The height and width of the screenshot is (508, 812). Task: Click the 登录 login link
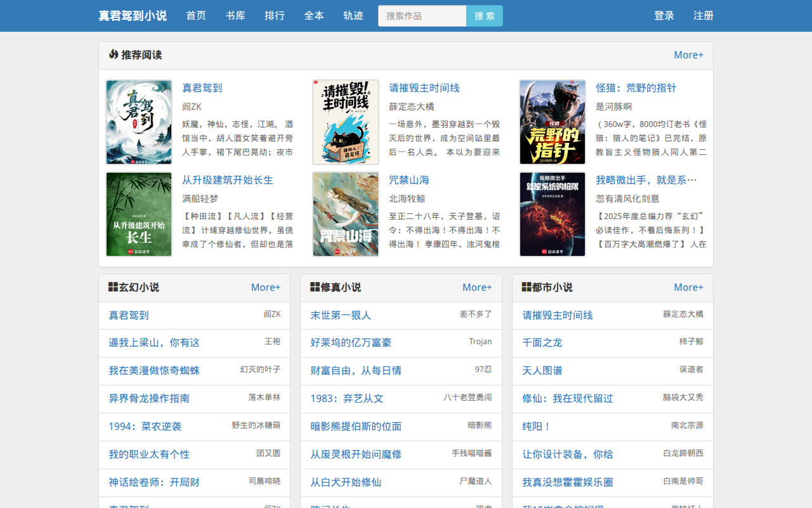pyautogui.click(x=664, y=16)
